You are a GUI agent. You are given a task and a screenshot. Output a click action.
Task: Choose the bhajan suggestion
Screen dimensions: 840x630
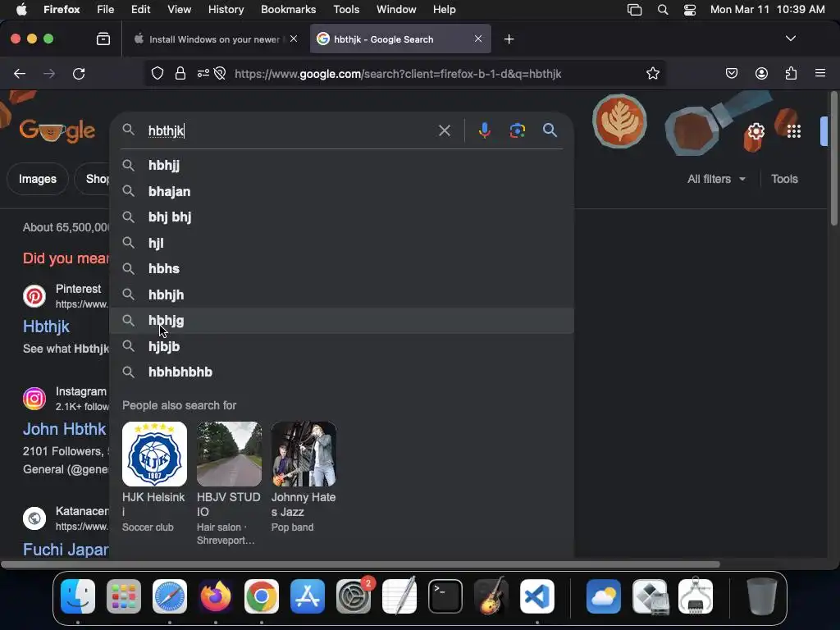(x=342, y=191)
